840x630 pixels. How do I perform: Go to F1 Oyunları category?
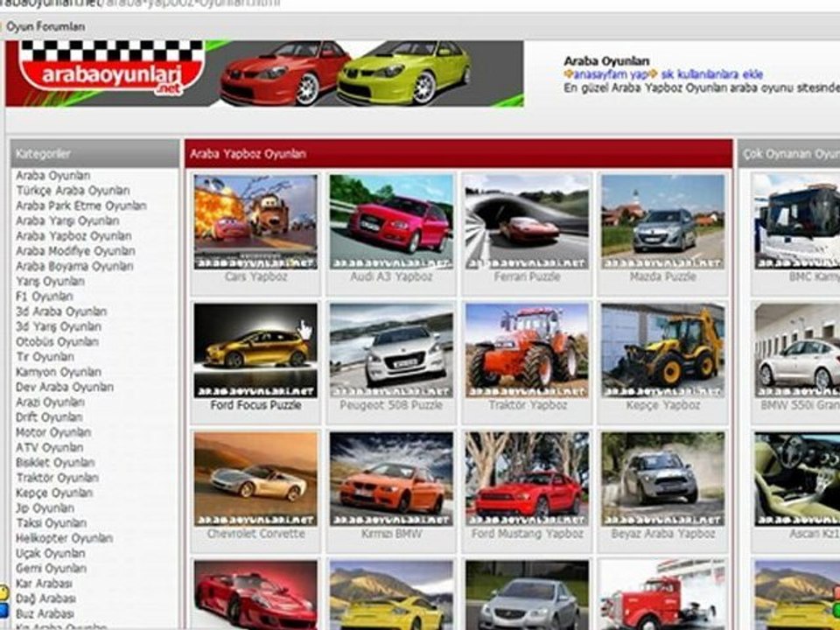tap(45, 297)
